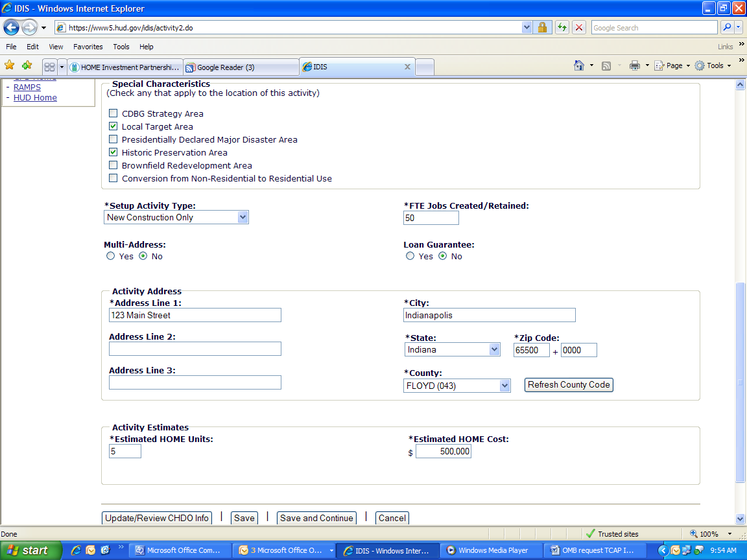Expand the Print options dropdown arrow
The width and height of the screenshot is (747, 560).
pos(647,65)
